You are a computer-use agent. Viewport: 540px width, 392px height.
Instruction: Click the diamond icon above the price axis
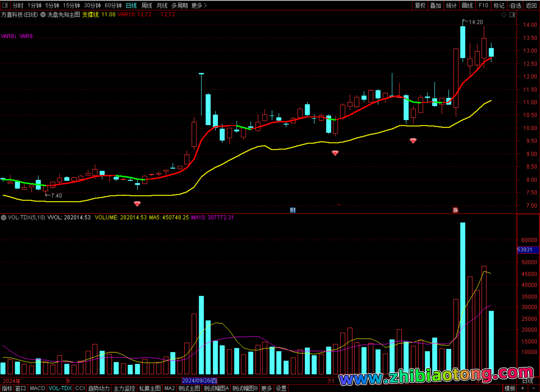coord(504,15)
